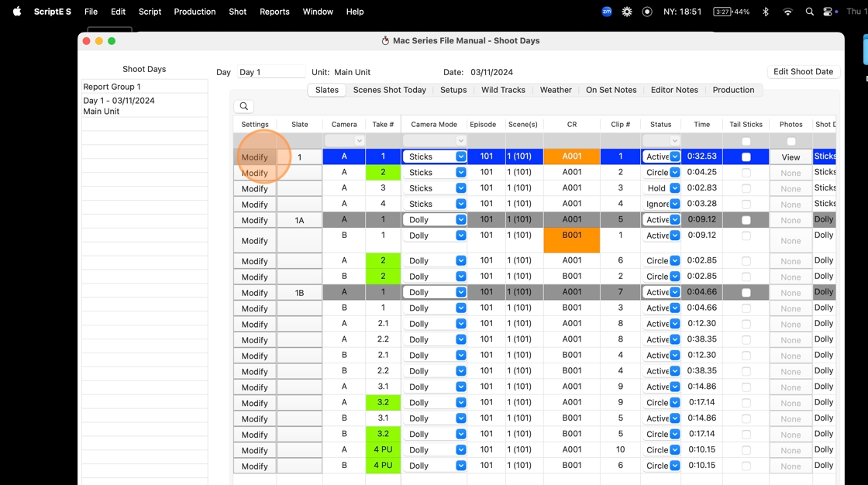Select Day 1 - 03/11/2024 in Shoot Days list
This screenshot has width=868, height=485.
tap(144, 105)
